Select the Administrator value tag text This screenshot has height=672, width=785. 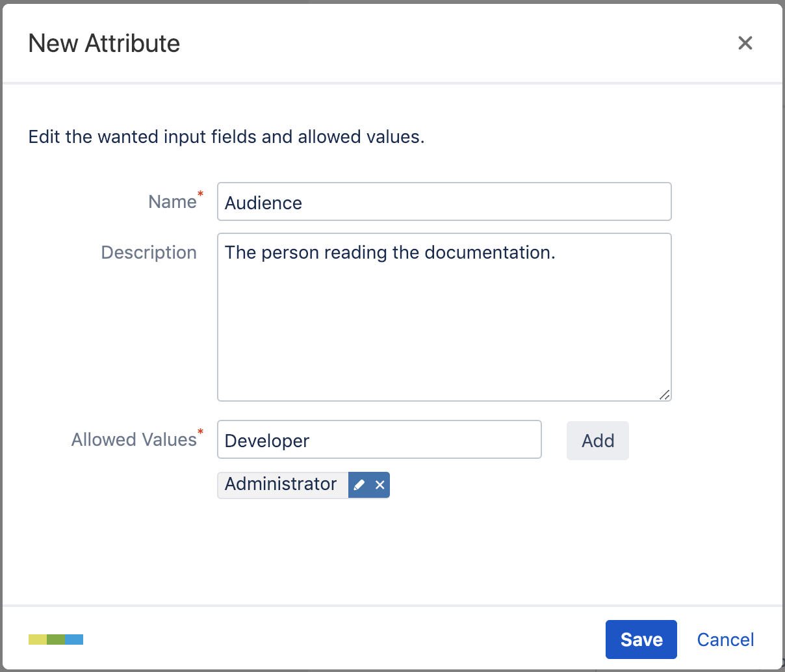[281, 484]
